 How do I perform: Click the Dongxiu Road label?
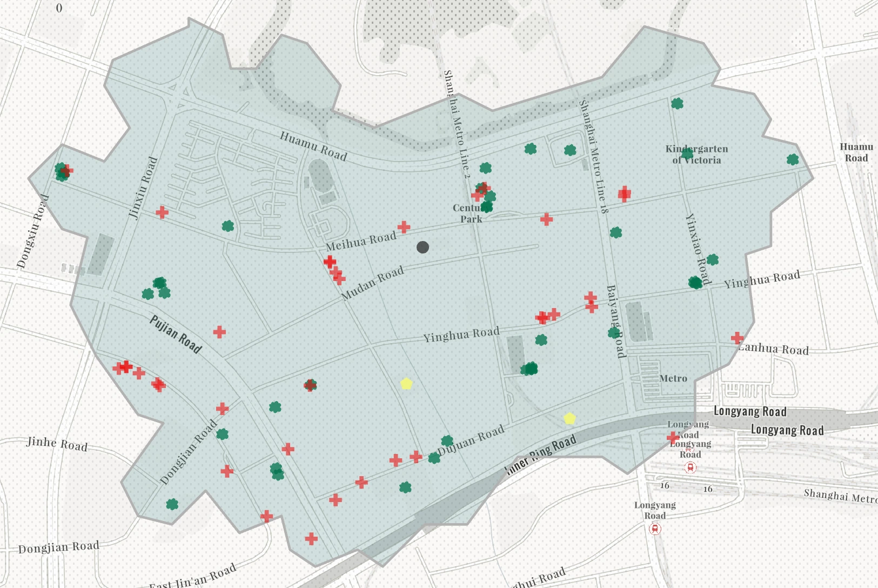coord(33,231)
